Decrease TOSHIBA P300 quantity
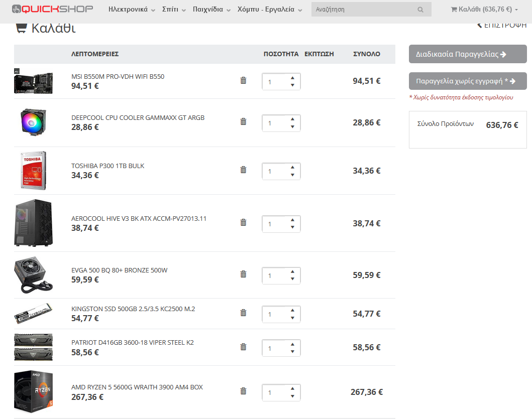 point(292,175)
